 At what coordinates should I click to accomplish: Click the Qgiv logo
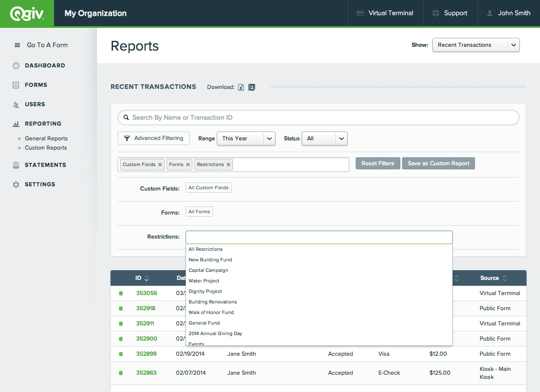click(x=27, y=13)
